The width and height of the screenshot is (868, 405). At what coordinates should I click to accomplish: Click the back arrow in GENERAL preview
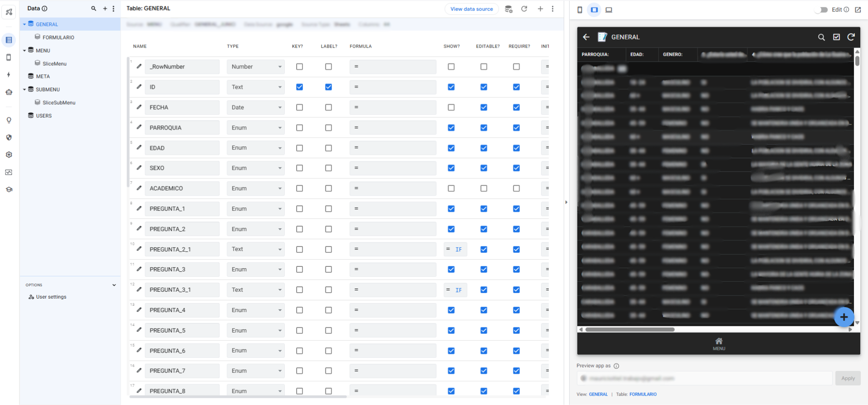pyautogui.click(x=586, y=37)
